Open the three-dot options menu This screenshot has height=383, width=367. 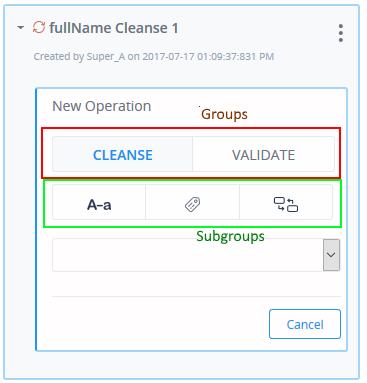point(340,33)
